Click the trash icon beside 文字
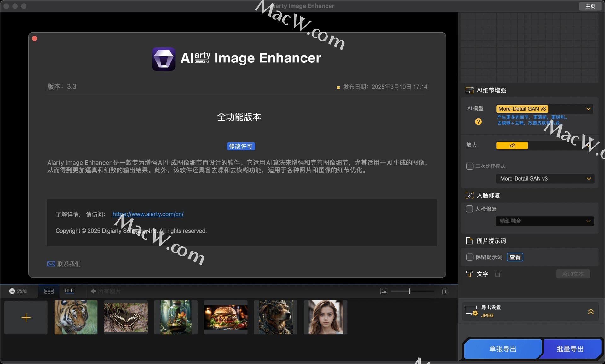 (x=498, y=274)
